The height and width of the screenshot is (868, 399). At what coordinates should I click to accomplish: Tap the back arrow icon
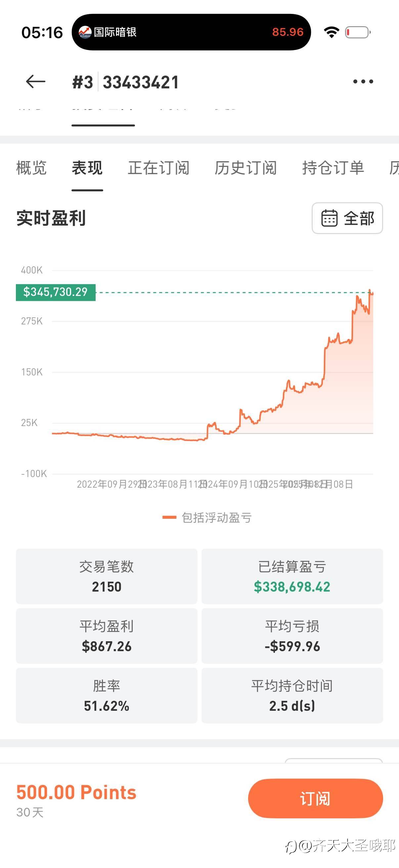[x=35, y=81]
